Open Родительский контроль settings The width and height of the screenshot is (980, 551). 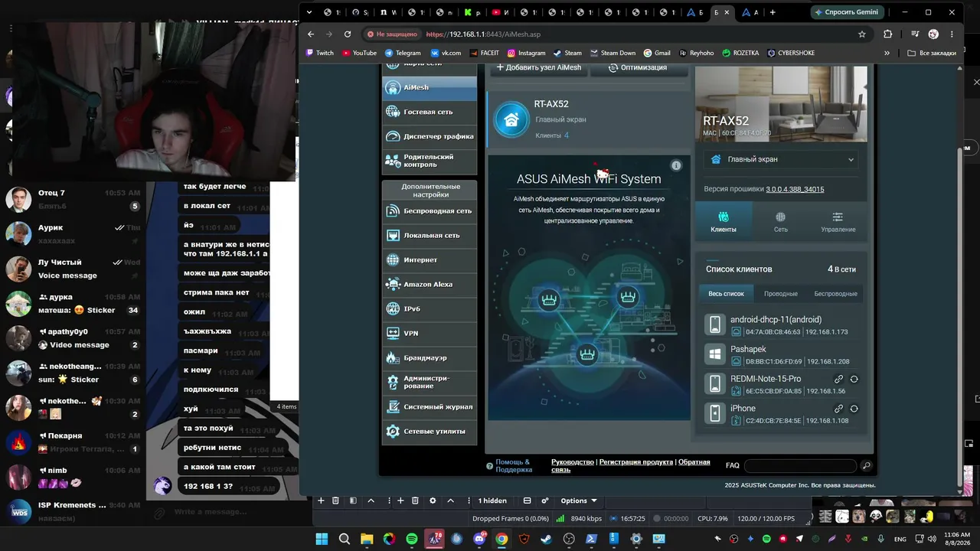430,161
